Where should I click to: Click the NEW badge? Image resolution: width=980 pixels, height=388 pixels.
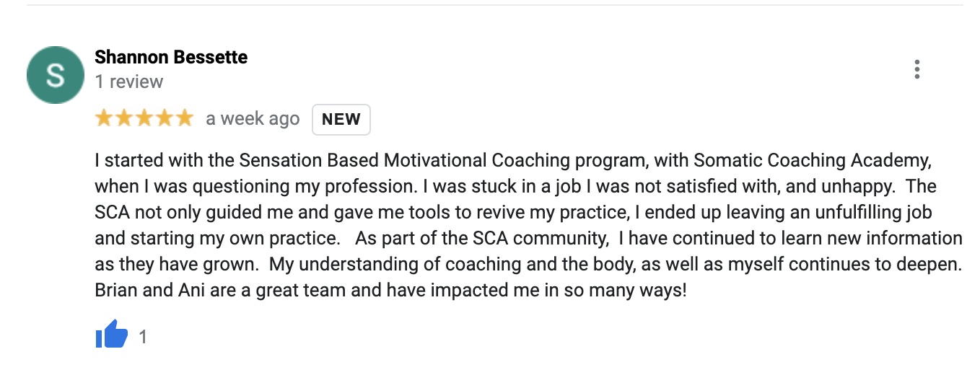click(341, 120)
